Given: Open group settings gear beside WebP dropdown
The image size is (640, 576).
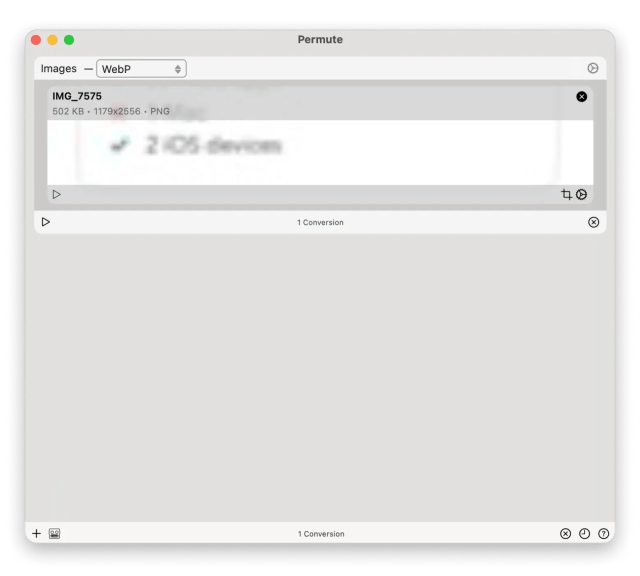Looking at the screenshot, I should tap(593, 68).
